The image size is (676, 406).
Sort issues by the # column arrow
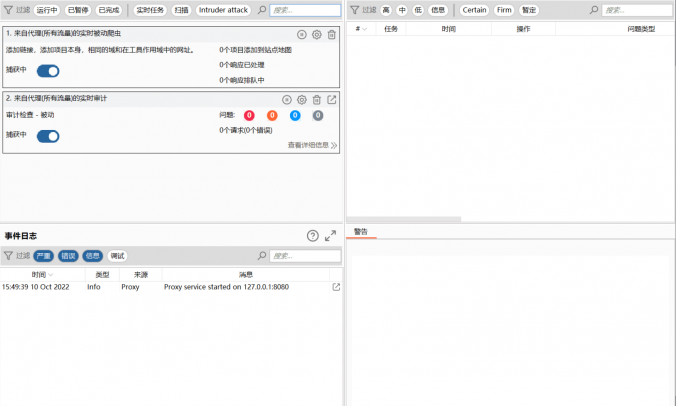[365, 29]
